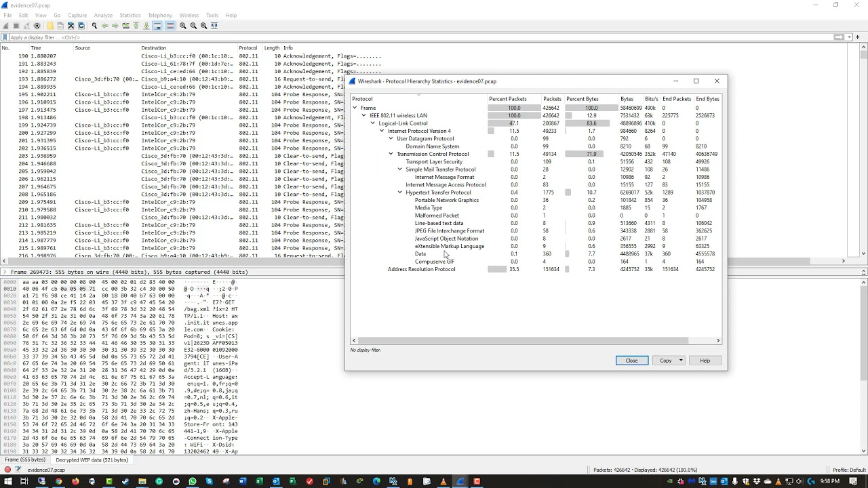Click the Profile: Default status text
868x488 pixels.
click(849, 470)
